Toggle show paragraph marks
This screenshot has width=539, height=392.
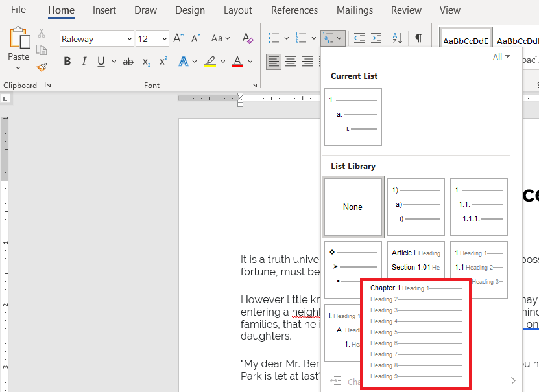point(418,38)
